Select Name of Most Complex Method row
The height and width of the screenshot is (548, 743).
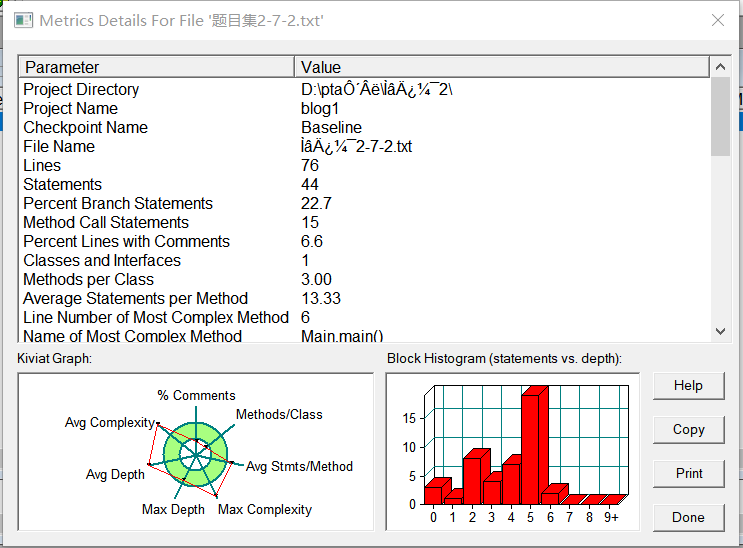pyautogui.click(x=365, y=335)
